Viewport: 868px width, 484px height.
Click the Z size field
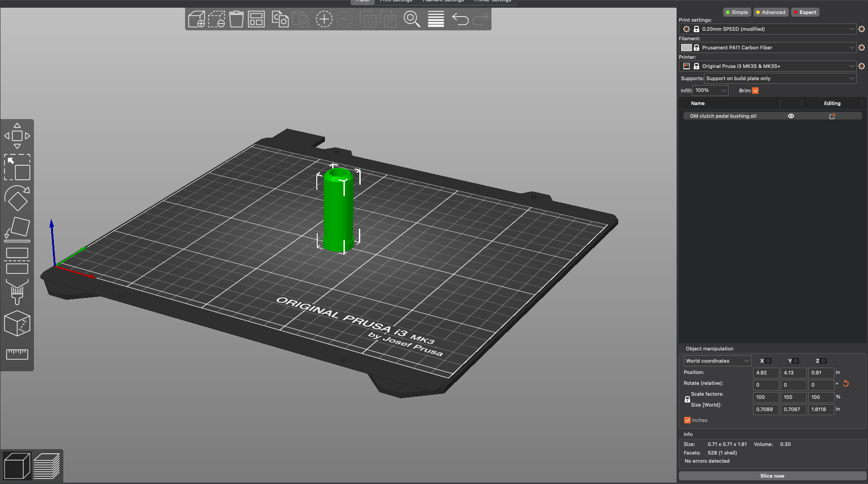pyautogui.click(x=821, y=409)
